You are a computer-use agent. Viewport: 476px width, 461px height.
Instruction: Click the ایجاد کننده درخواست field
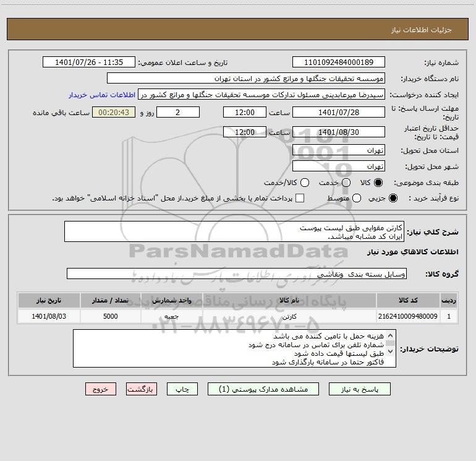tap(261, 94)
